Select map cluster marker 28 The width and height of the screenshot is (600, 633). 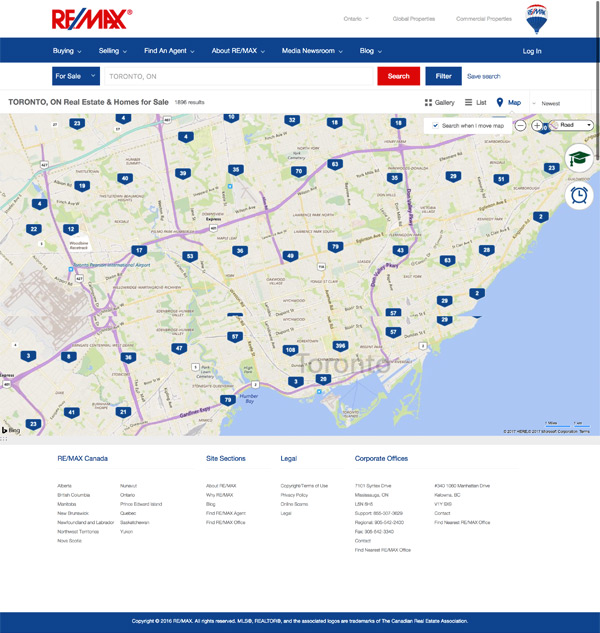(x=487, y=250)
